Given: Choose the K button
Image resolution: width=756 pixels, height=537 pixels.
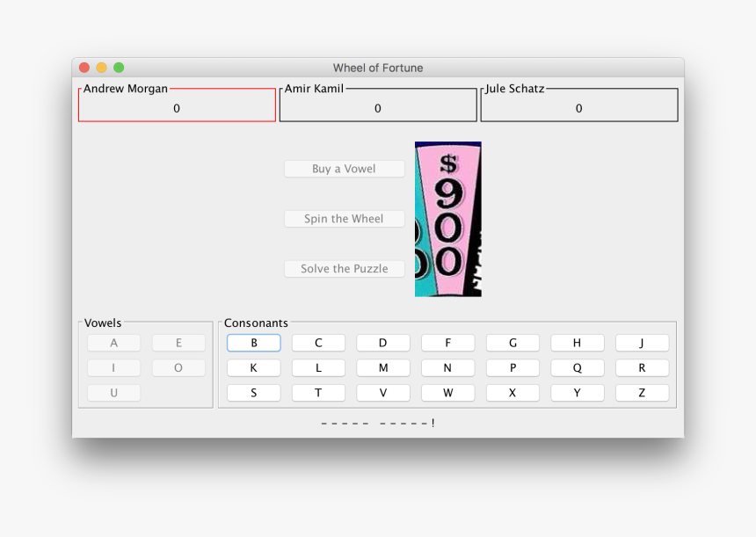Looking at the screenshot, I should [x=253, y=367].
